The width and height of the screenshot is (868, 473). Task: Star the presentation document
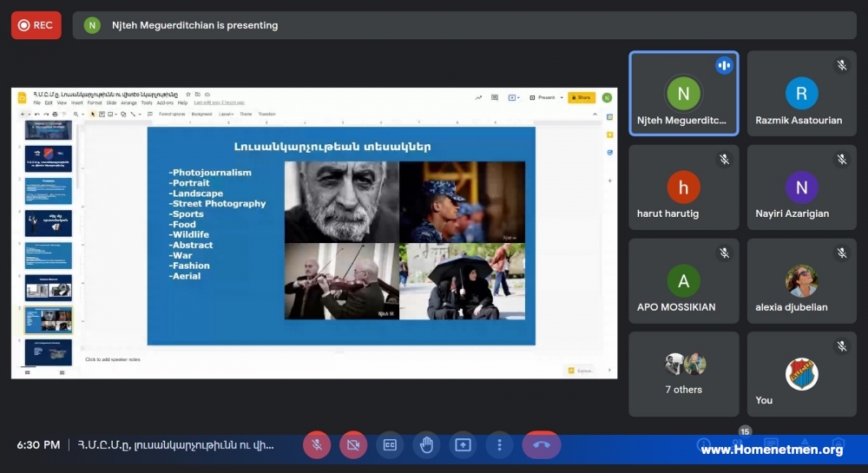[188, 95]
